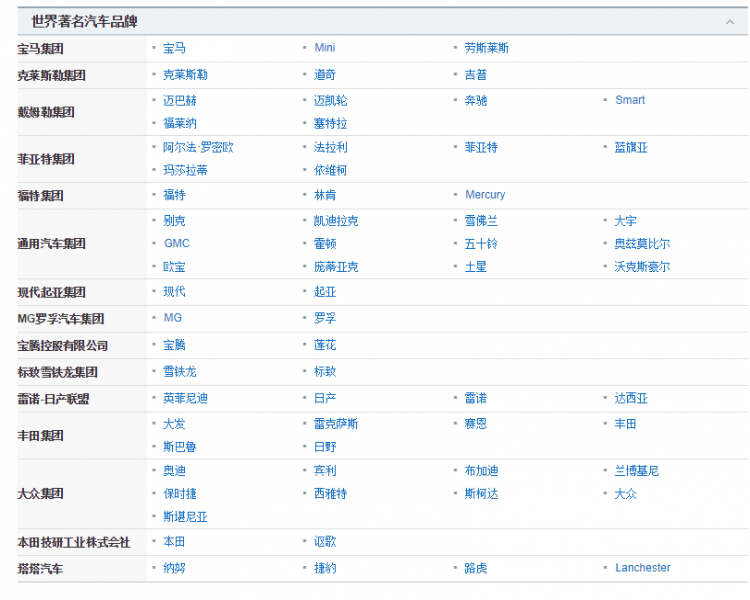
Task: Click the 斯巴鲁 link
Action: click(180, 447)
